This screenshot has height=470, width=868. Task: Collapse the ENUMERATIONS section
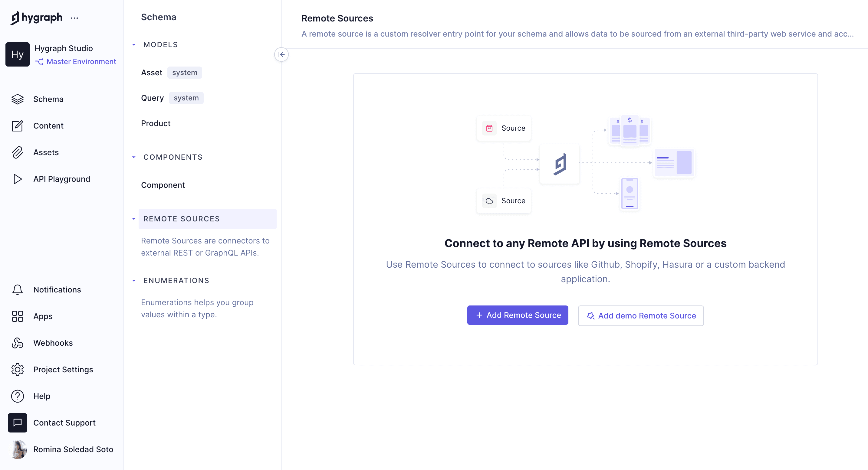(134, 280)
